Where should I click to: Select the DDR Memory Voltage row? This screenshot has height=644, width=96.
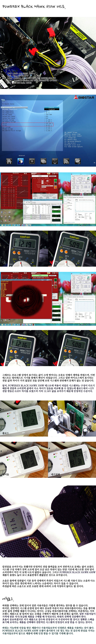tap(30, 122)
